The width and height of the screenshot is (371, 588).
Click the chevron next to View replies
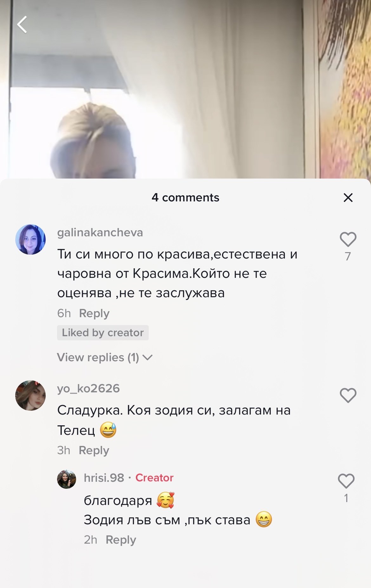point(147,358)
